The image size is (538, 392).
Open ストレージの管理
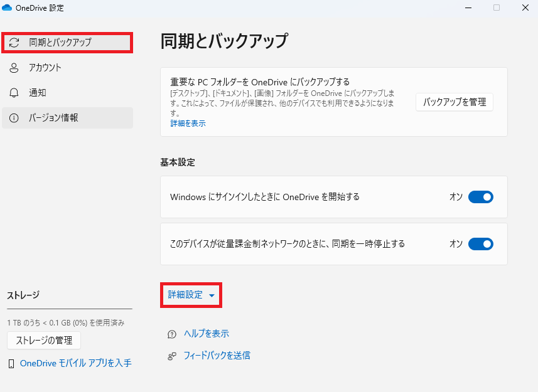(x=44, y=341)
